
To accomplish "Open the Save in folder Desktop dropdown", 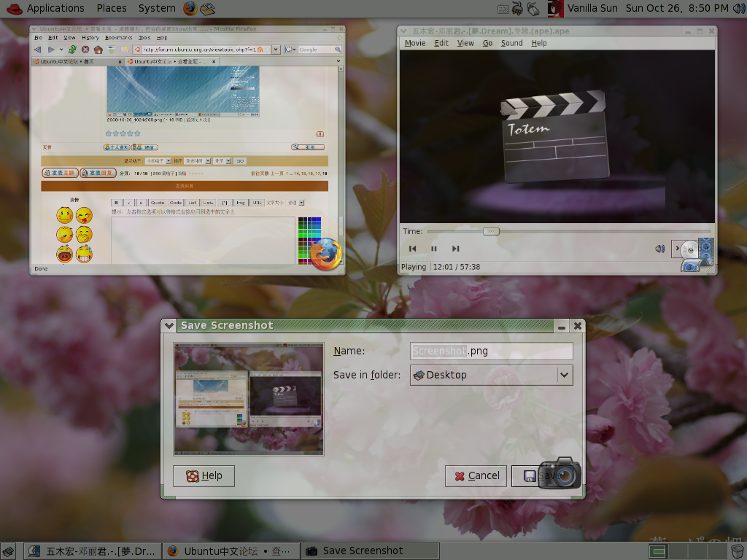I will [491, 376].
